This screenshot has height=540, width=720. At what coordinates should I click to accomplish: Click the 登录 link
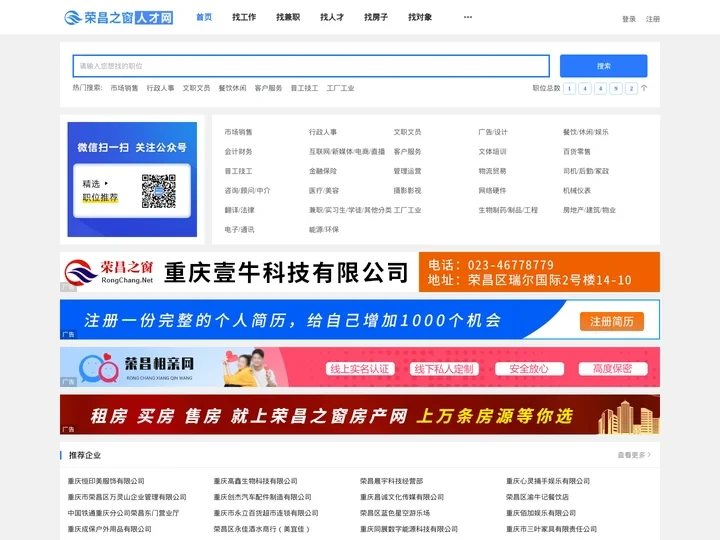point(629,19)
